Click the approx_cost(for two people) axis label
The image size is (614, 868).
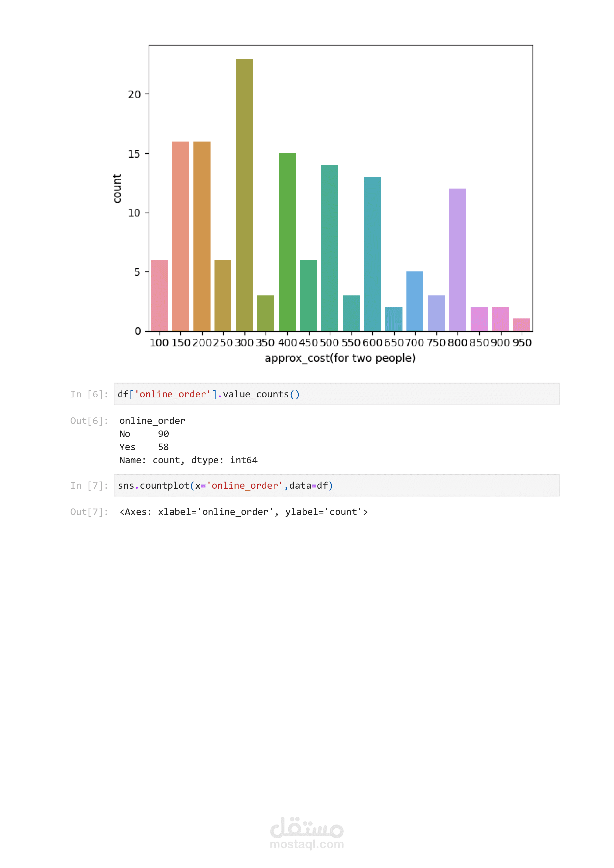[x=340, y=358]
